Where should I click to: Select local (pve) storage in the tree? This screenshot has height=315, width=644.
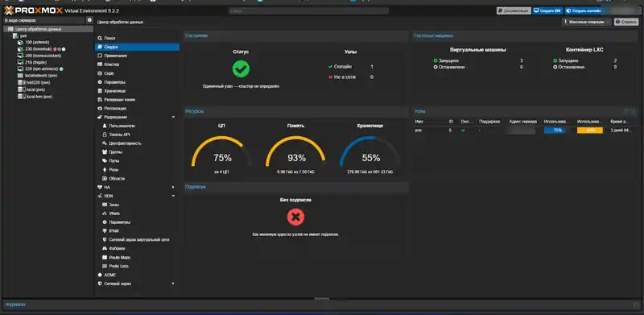coord(31,89)
